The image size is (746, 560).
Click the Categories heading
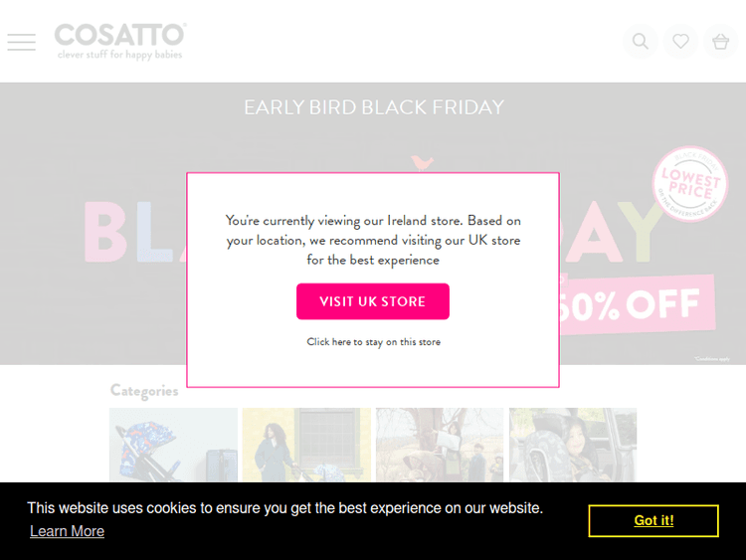click(144, 391)
